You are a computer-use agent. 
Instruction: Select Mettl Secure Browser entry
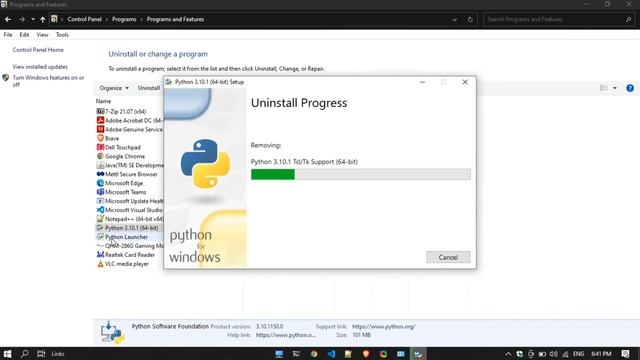[x=127, y=174]
